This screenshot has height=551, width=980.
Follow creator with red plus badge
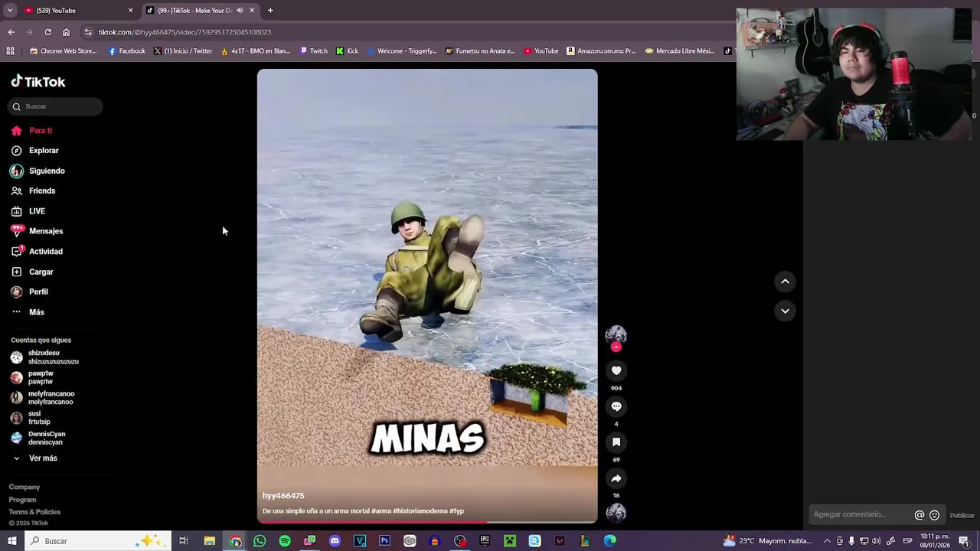[x=616, y=347]
